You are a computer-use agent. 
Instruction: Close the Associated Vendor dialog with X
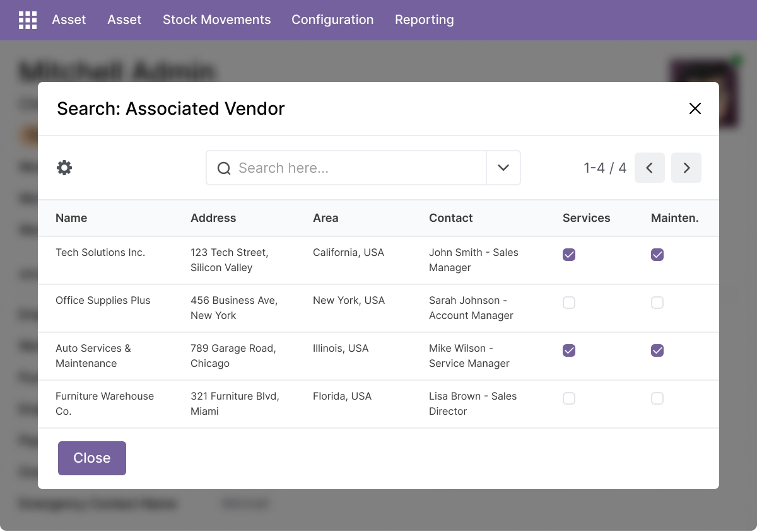coord(695,108)
